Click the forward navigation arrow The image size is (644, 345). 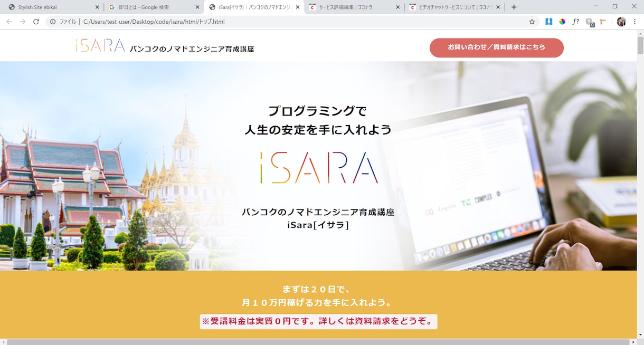click(x=23, y=22)
